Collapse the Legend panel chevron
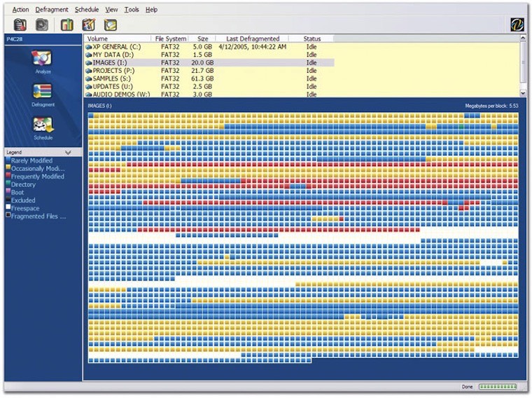532x398 pixels. (x=68, y=153)
